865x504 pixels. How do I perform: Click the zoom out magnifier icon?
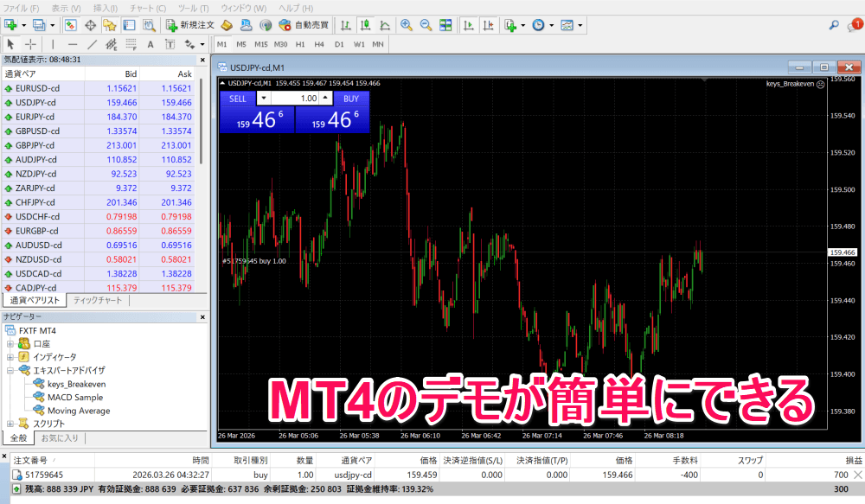[426, 25]
